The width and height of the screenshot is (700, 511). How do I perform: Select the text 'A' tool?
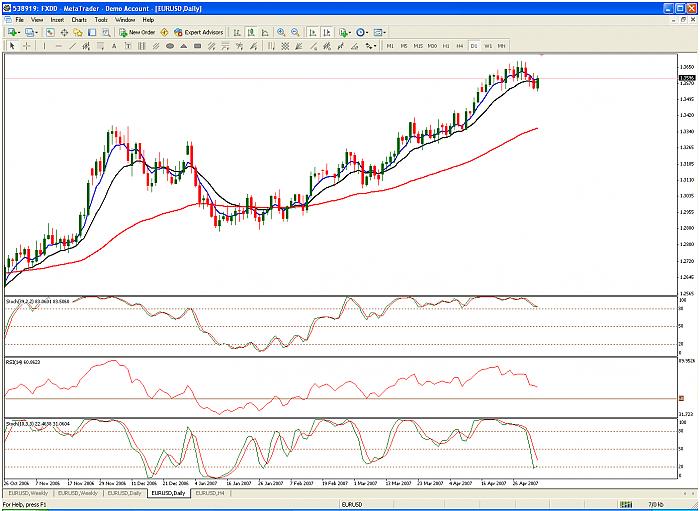(x=114, y=46)
